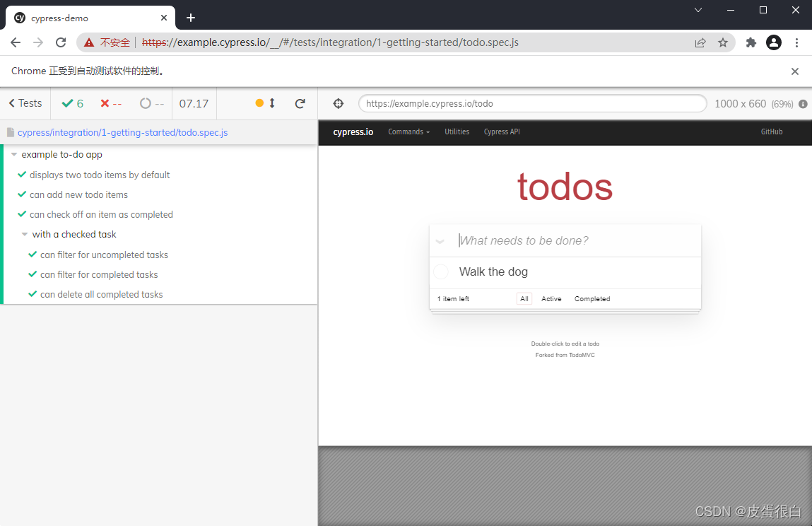Screen dimensions: 812x526
Task: Select test can delete all completed tasks
Action: point(102,294)
